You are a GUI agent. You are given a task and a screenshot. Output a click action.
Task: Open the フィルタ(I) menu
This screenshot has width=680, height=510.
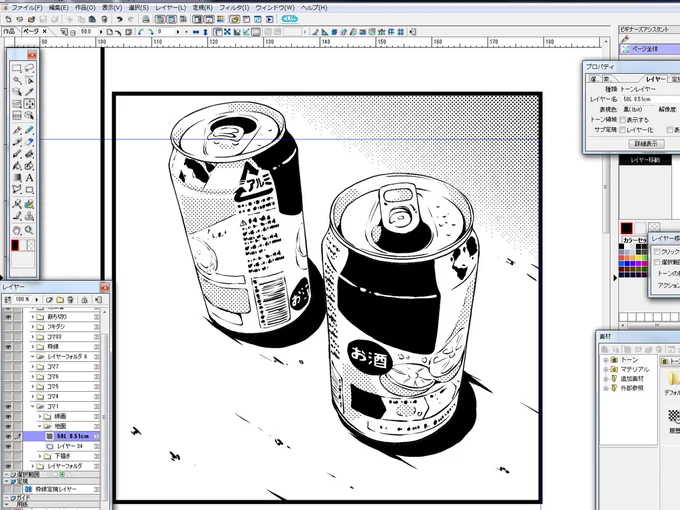point(234,8)
